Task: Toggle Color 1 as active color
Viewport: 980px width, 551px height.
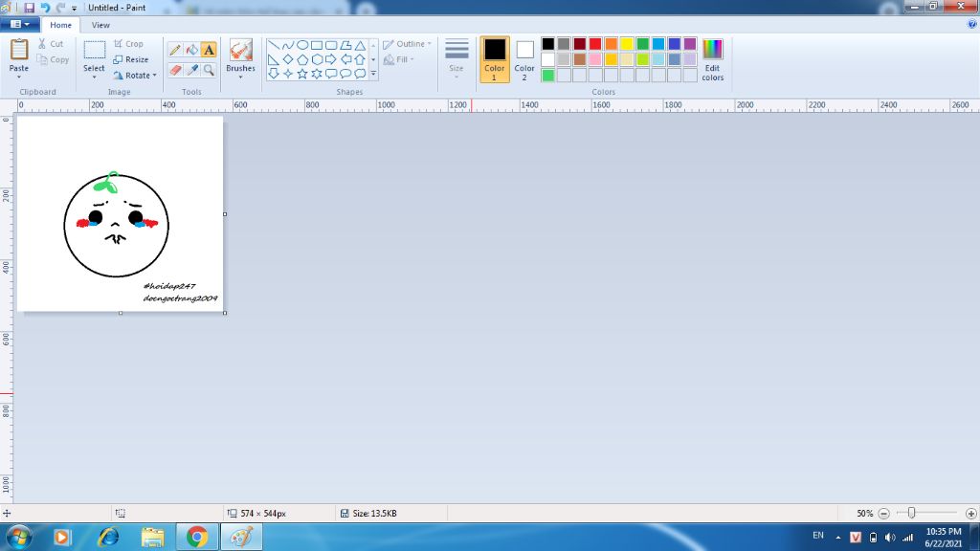Action: click(x=494, y=59)
